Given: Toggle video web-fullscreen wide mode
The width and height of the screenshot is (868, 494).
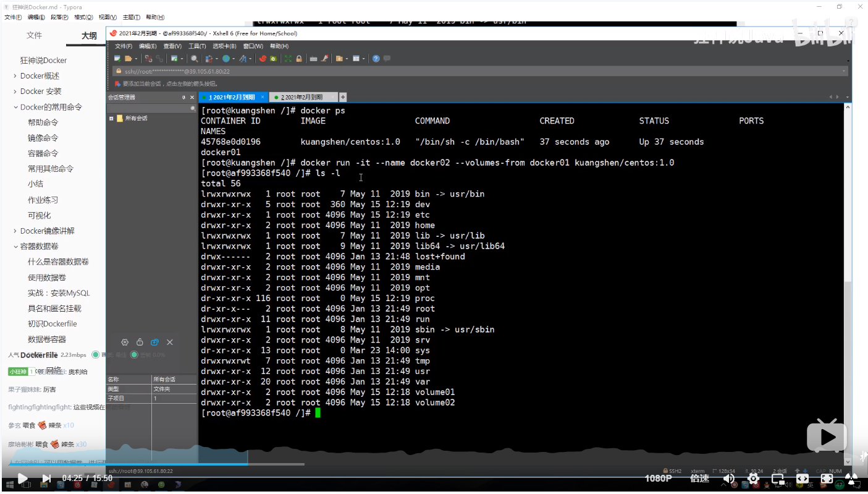Looking at the screenshot, I should point(802,478).
